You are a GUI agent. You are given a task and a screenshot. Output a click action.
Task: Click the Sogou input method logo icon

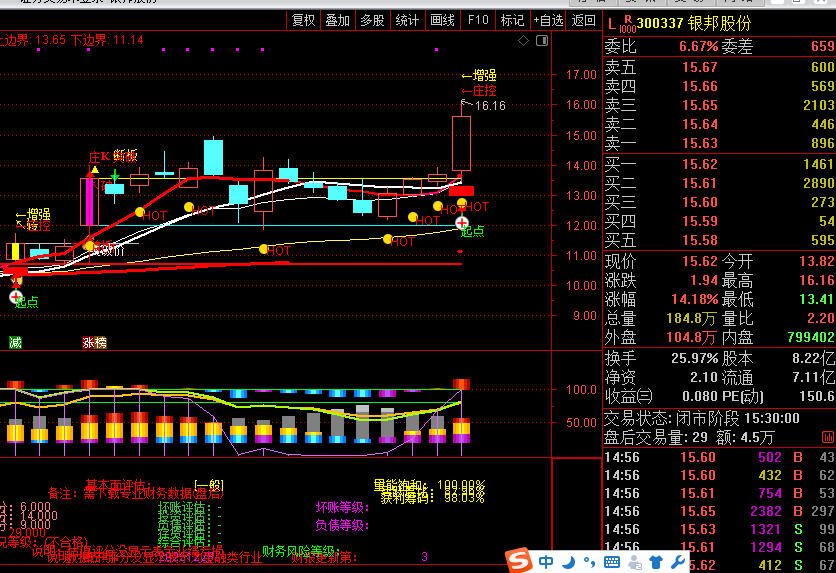(x=519, y=561)
